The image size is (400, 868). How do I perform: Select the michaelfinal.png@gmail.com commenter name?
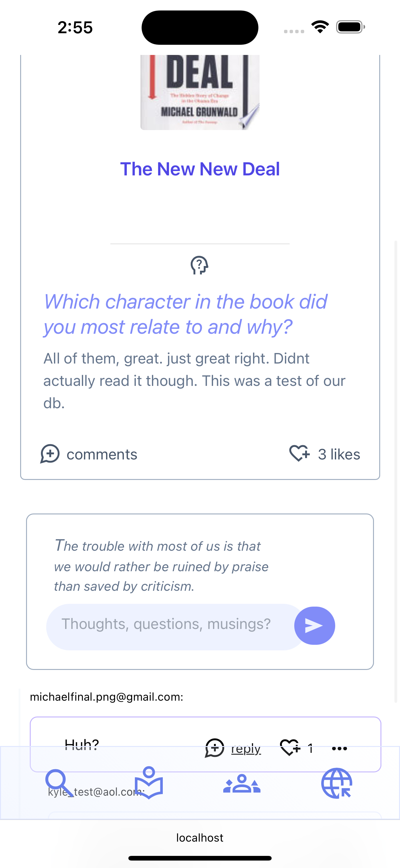(107, 697)
